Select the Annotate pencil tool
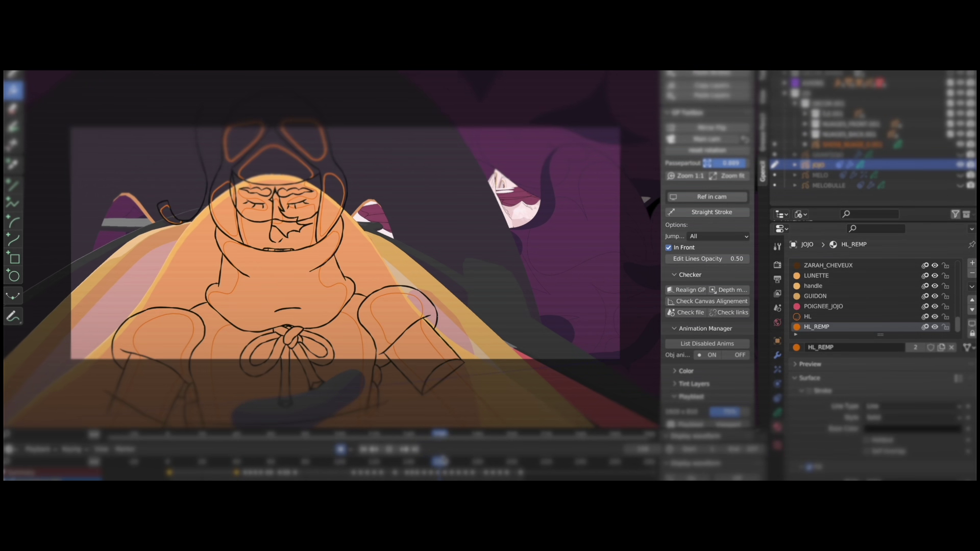The image size is (980, 551). tap(13, 316)
